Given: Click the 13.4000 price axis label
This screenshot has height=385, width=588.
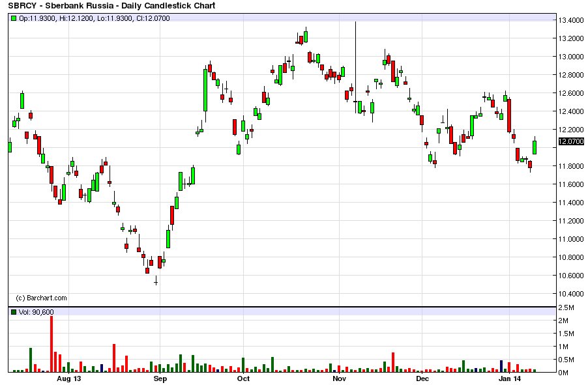Looking at the screenshot, I should click(571, 20).
